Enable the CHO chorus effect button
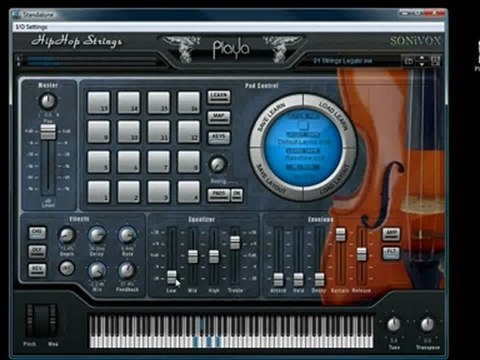 [x=37, y=233]
